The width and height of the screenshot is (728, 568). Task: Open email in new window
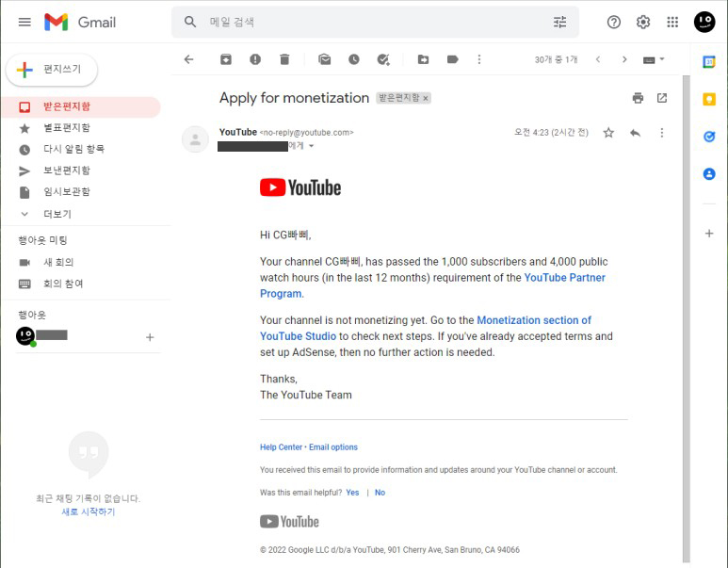pos(662,98)
